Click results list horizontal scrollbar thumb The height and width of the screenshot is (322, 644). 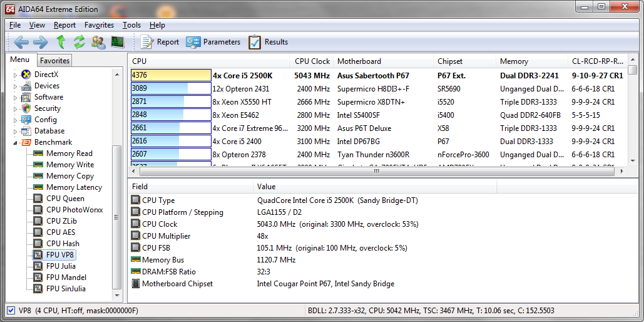(376, 171)
